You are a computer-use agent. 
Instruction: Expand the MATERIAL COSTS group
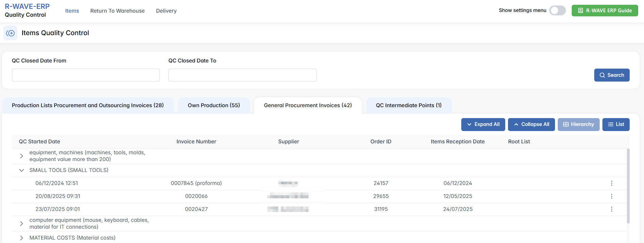[x=21, y=238]
